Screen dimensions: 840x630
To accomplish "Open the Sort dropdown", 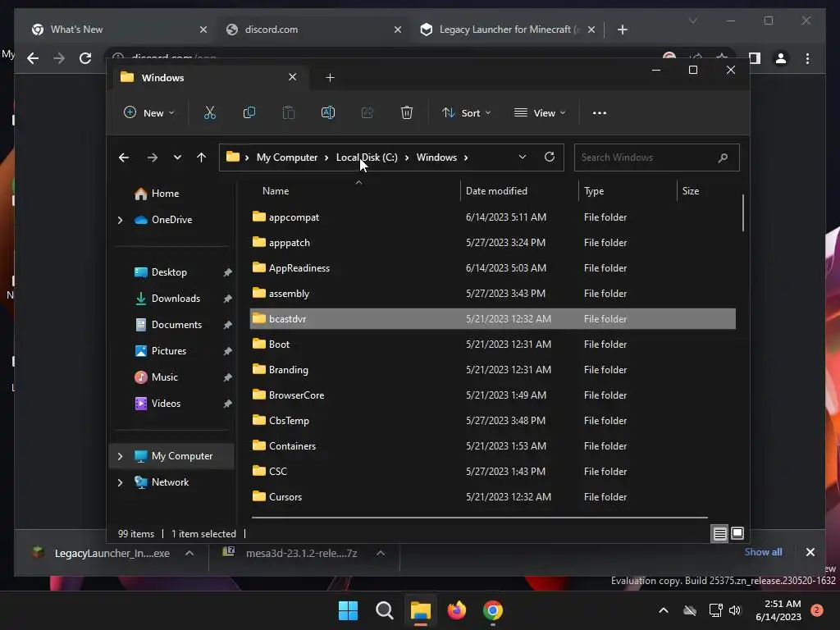I will 466,113.
